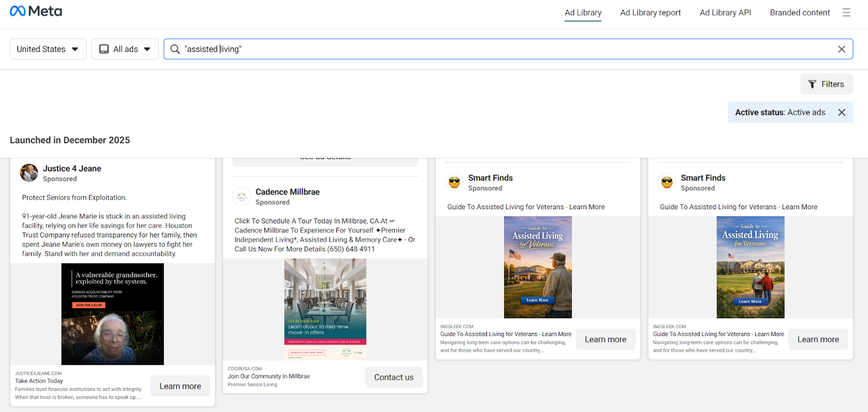
Task: Click Take Action Today headline
Action: pyautogui.click(x=39, y=381)
